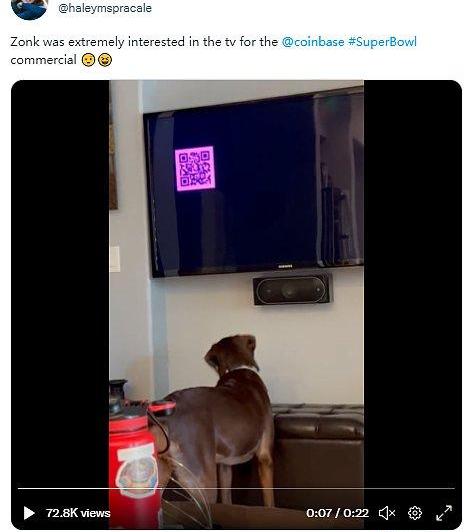Image resolution: width=469 pixels, height=532 pixels.
Task: Click the speaker under the TV
Action: click(x=293, y=290)
